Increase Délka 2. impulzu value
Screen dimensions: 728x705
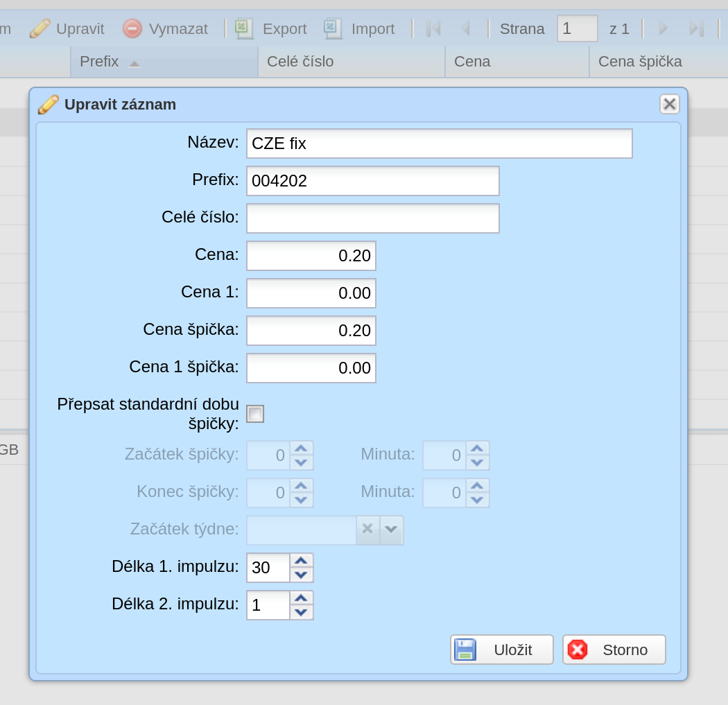(302, 598)
